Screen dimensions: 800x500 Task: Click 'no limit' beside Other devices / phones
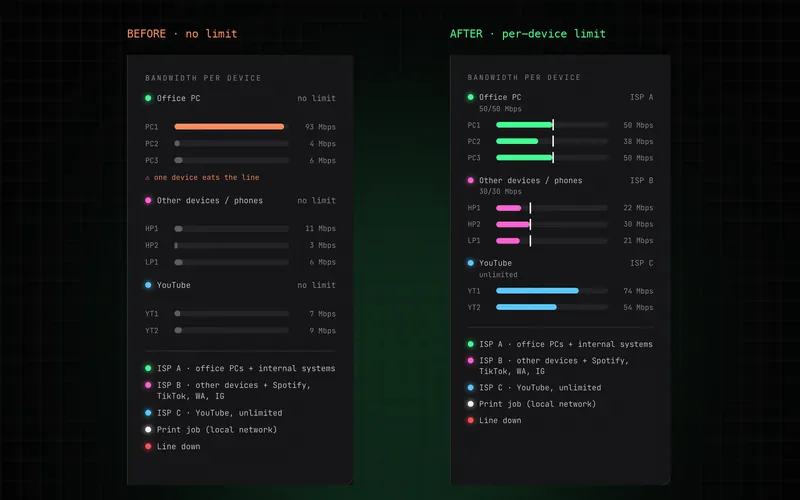[316, 201]
